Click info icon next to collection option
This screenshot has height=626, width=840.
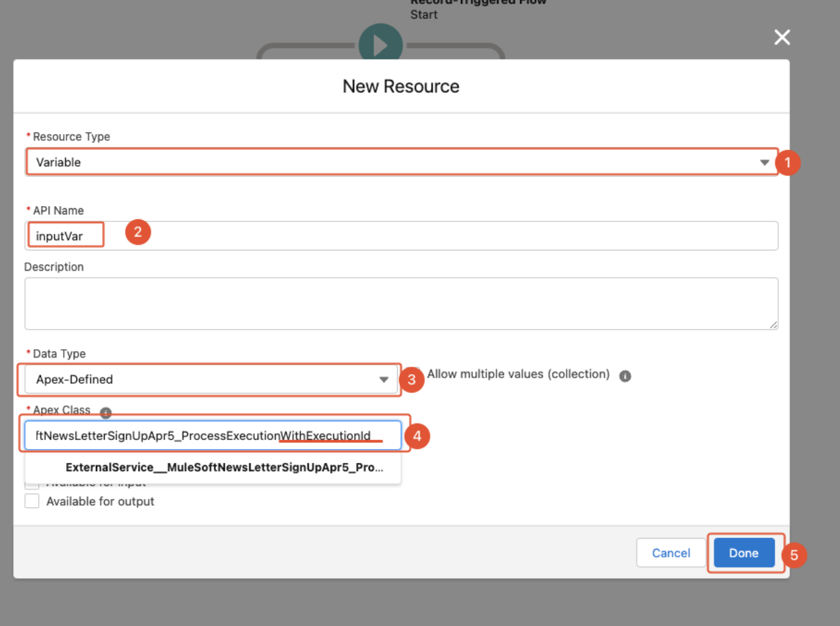(625, 376)
